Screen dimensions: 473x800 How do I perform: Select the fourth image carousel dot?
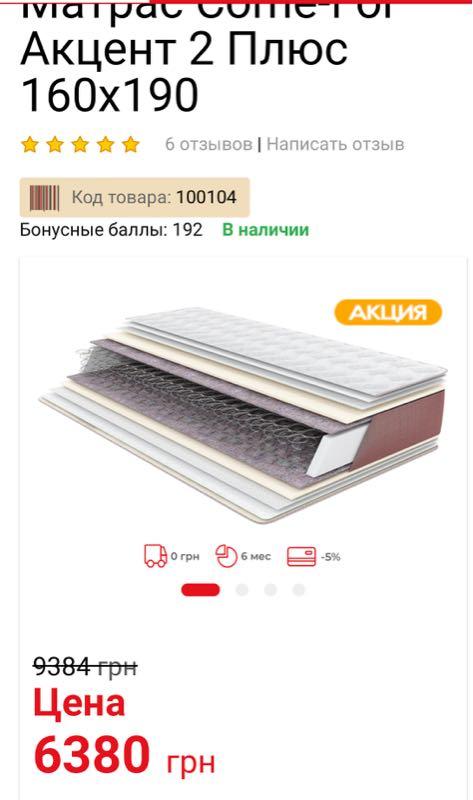click(x=299, y=590)
